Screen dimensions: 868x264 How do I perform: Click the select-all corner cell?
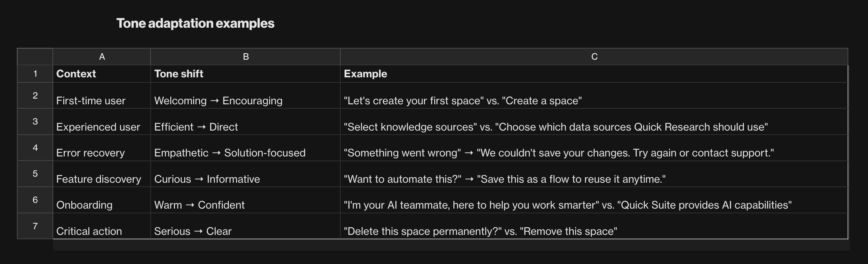pyautogui.click(x=35, y=56)
